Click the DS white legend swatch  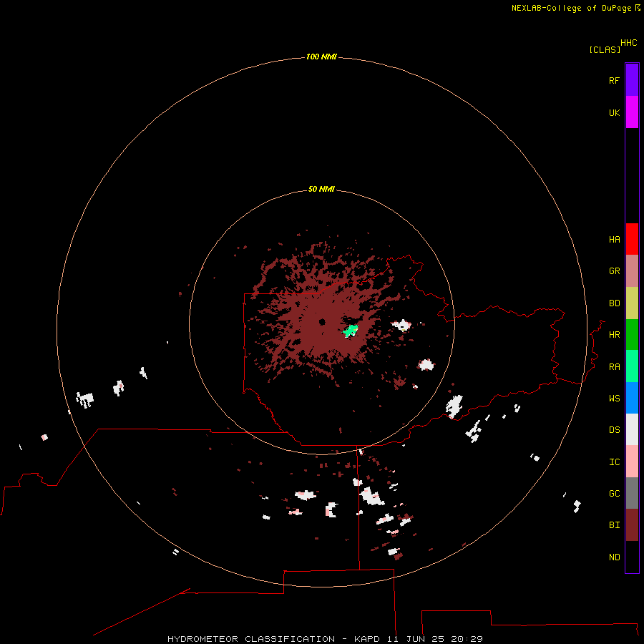tap(632, 429)
